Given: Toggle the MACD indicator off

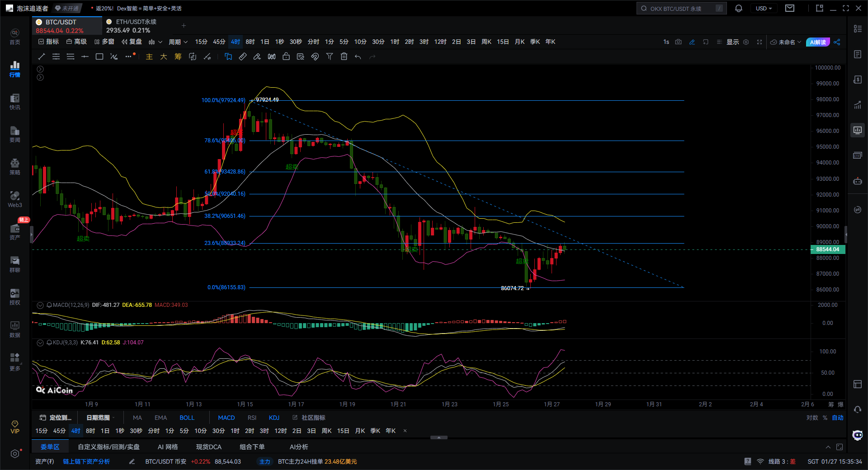Looking at the screenshot, I should [226, 418].
